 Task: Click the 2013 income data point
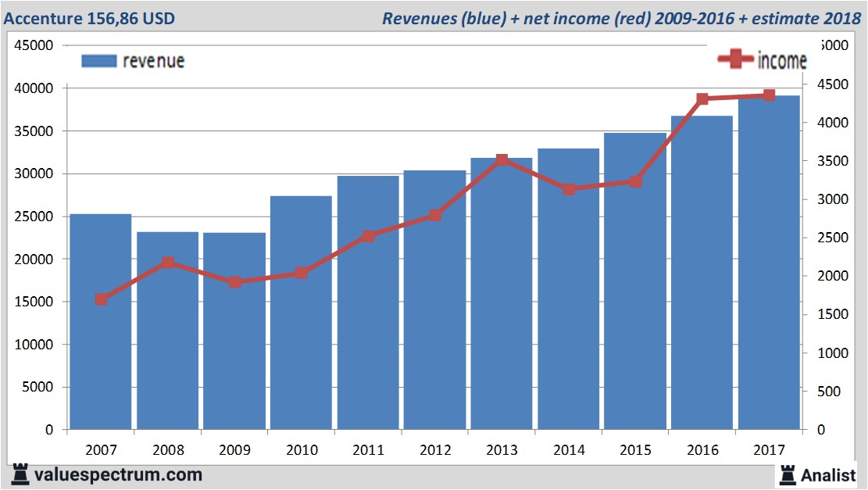click(x=502, y=160)
